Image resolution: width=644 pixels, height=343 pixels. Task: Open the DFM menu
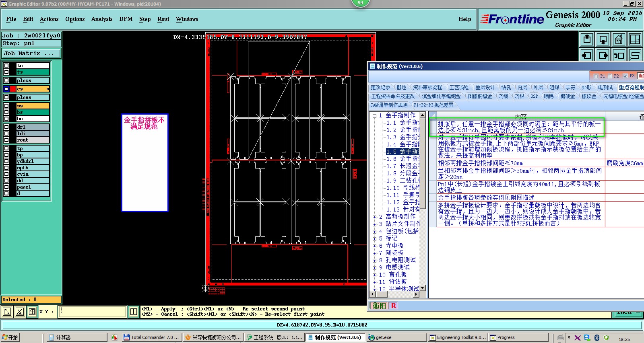pos(126,19)
